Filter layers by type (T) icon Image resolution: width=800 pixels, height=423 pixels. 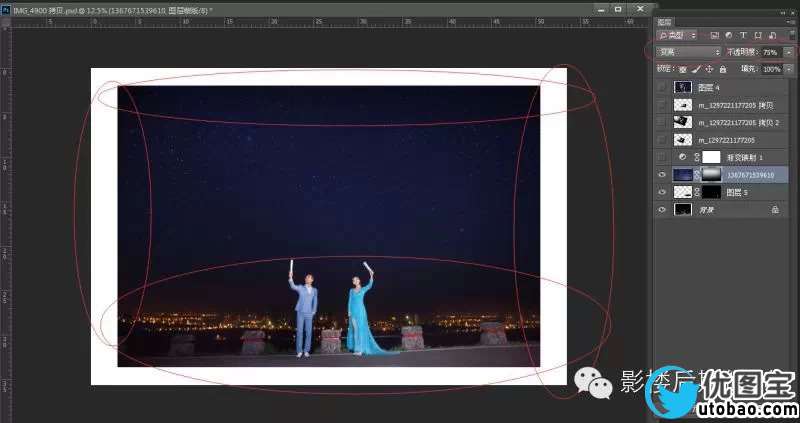(x=743, y=35)
